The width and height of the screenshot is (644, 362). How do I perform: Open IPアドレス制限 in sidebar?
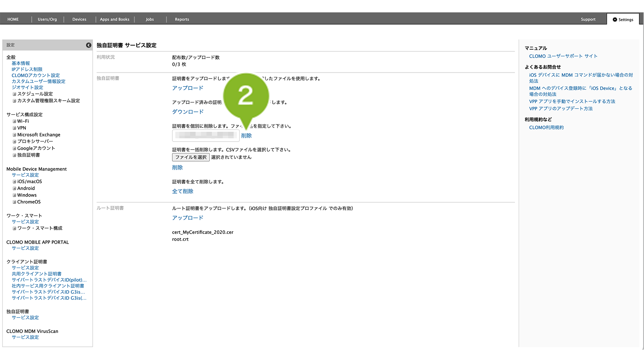click(x=27, y=70)
